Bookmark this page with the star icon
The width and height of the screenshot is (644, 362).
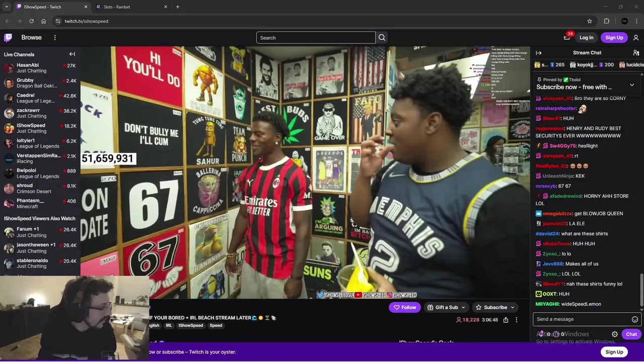[x=590, y=21]
